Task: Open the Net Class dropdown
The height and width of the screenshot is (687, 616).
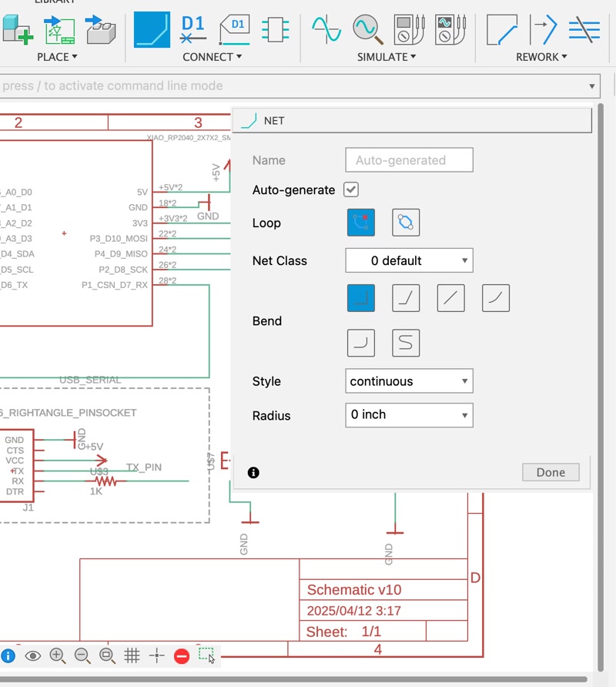Action: [x=409, y=260]
